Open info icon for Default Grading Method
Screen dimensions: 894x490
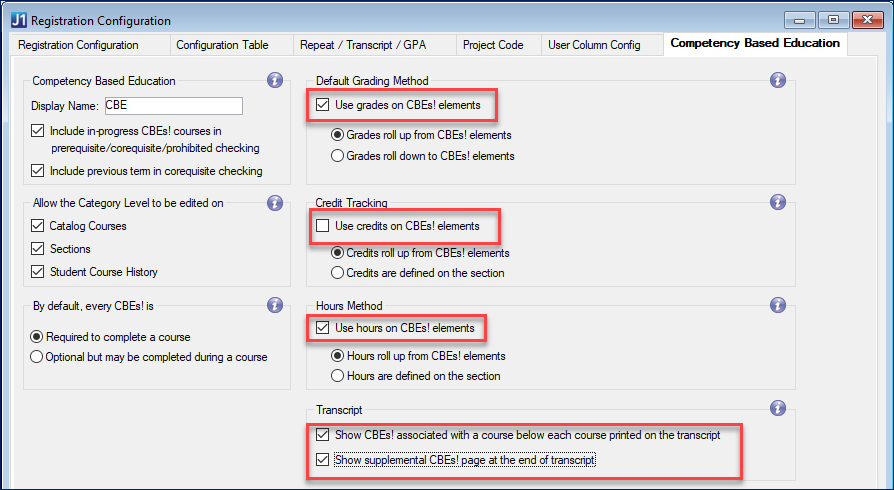[x=778, y=80]
